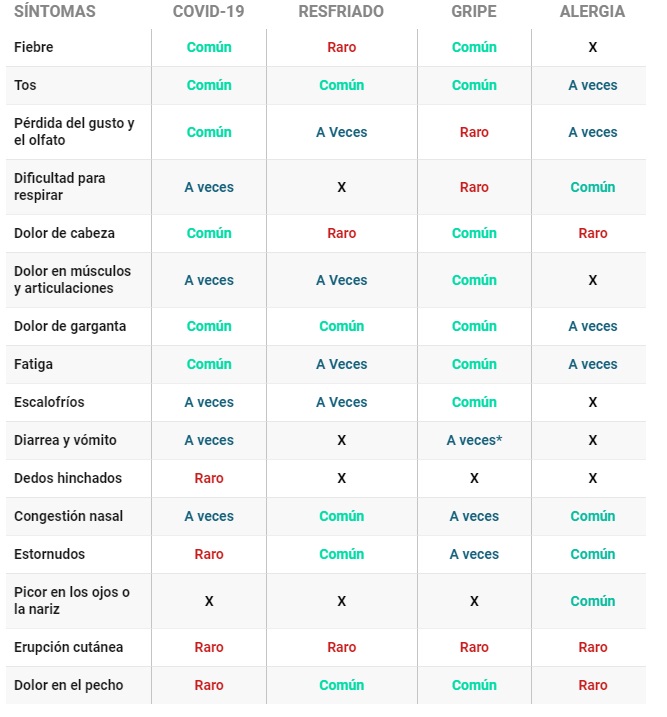The height and width of the screenshot is (717, 667).
Task: Click Común for Dolor en el pecho under Gripe
Action: click(474, 685)
